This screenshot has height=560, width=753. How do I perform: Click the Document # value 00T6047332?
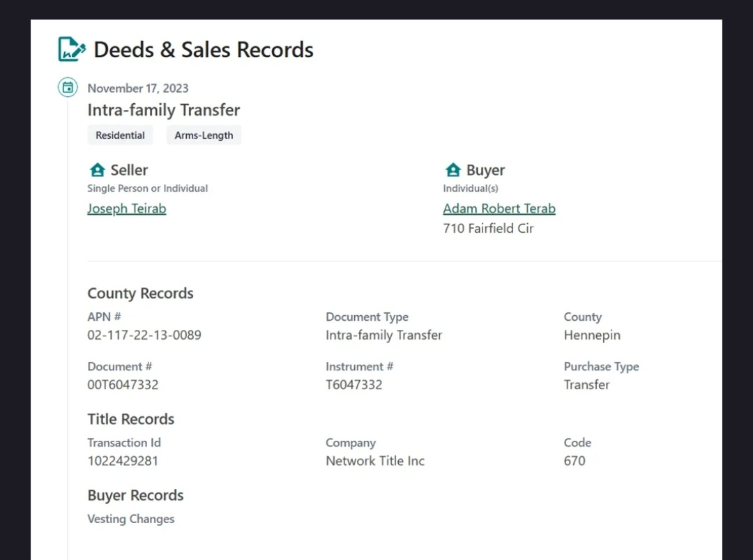(123, 385)
